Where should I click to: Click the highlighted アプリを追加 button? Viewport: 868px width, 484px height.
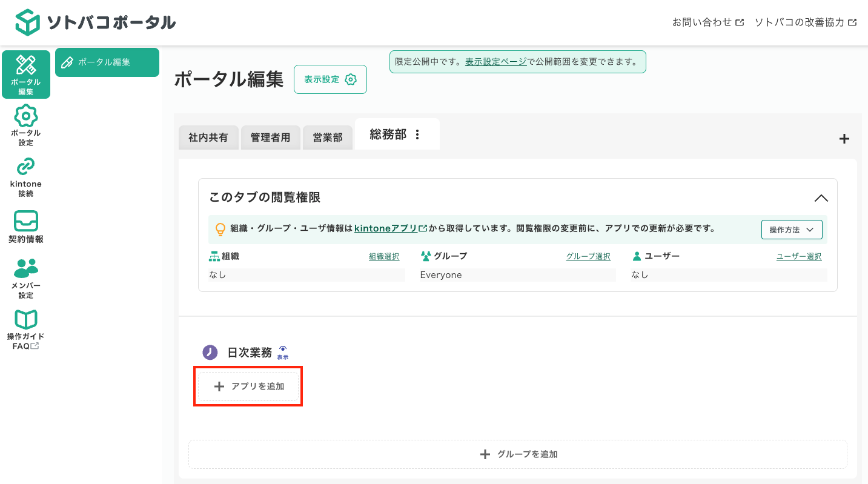tap(247, 386)
